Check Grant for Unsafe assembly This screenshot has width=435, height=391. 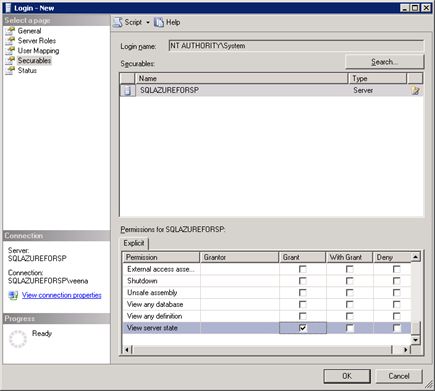click(x=303, y=293)
